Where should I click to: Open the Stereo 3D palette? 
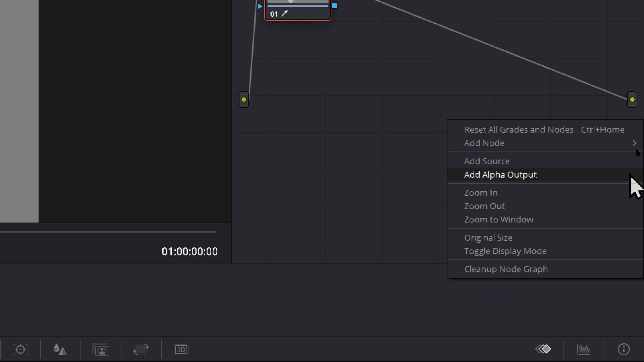(x=181, y=349)
